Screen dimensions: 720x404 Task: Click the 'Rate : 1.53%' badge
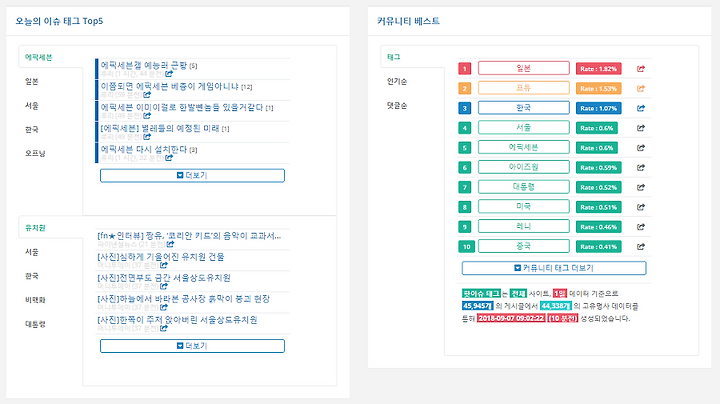tap(598, 89)
